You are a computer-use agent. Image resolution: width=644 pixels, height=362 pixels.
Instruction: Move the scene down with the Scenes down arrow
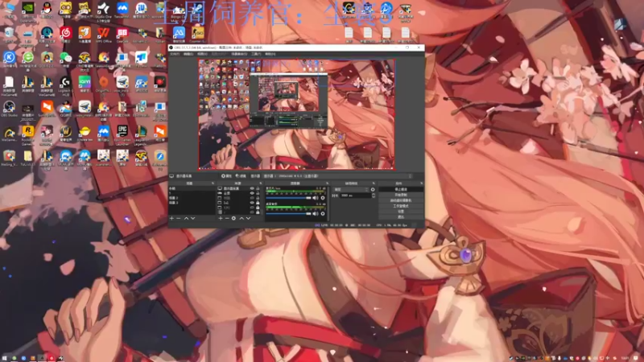point(192,218)
